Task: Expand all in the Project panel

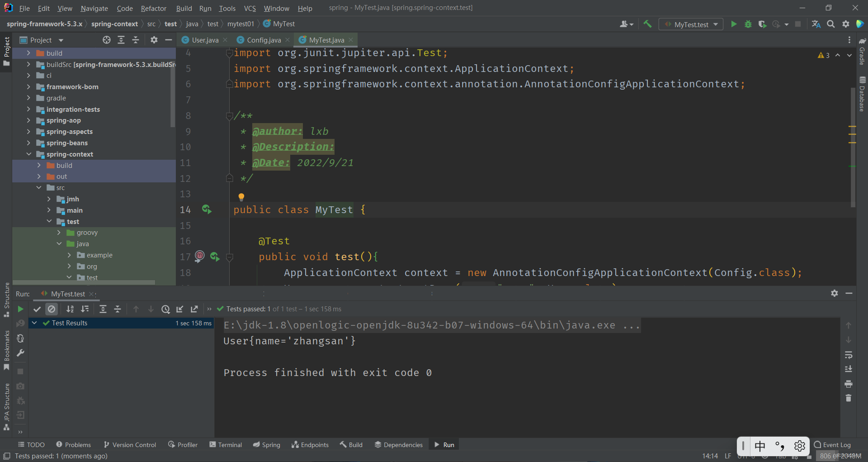Action: coord(121,40)
